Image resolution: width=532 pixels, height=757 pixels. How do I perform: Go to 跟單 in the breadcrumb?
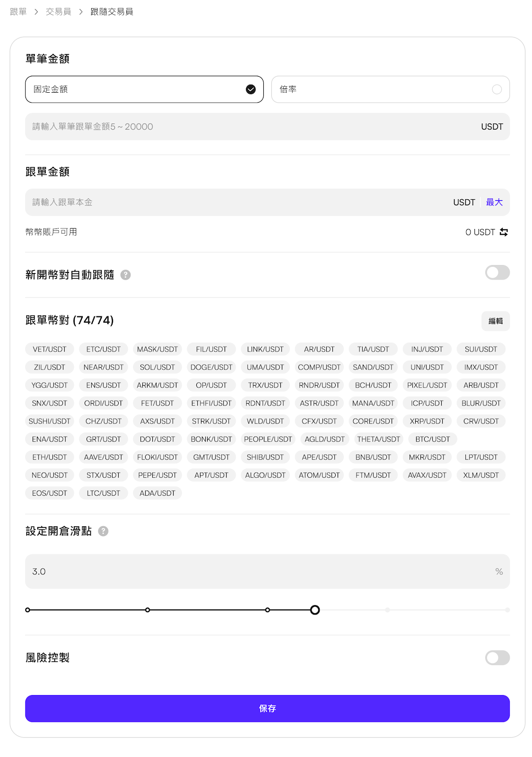click(18, 12)
